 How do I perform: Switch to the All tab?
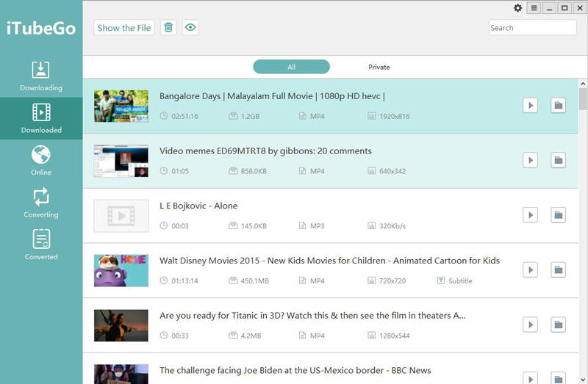291,67
